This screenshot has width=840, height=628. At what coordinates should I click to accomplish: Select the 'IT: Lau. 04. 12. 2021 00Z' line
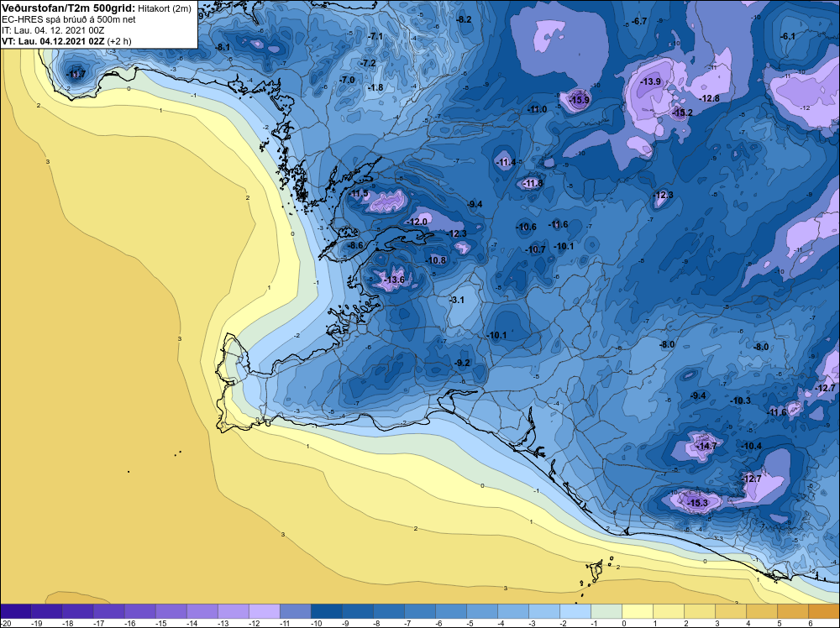[53, 30]
